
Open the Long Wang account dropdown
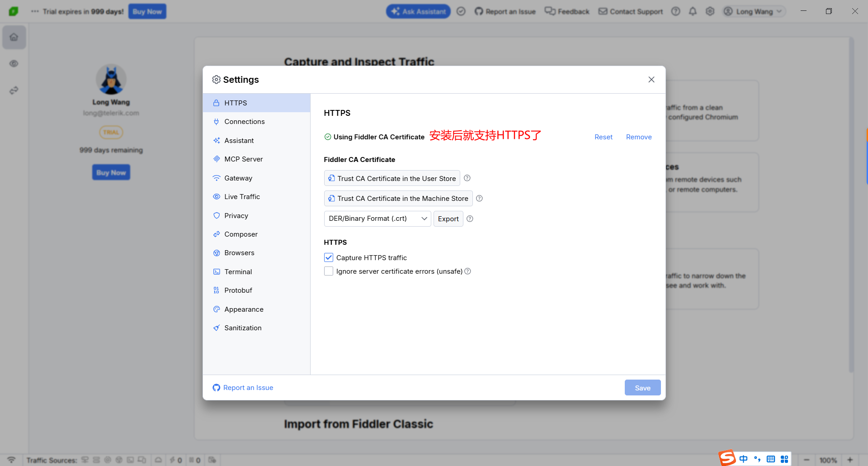(x=754, y=11)
